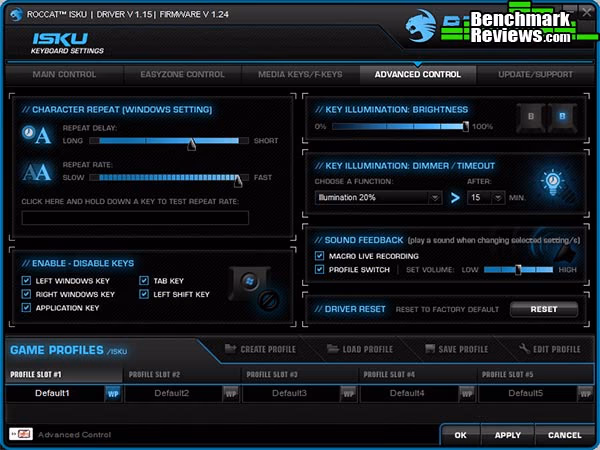Uncheck Macro Live Recording sound feedback
Screen dimensions: 600x450
tap(319, 256)
